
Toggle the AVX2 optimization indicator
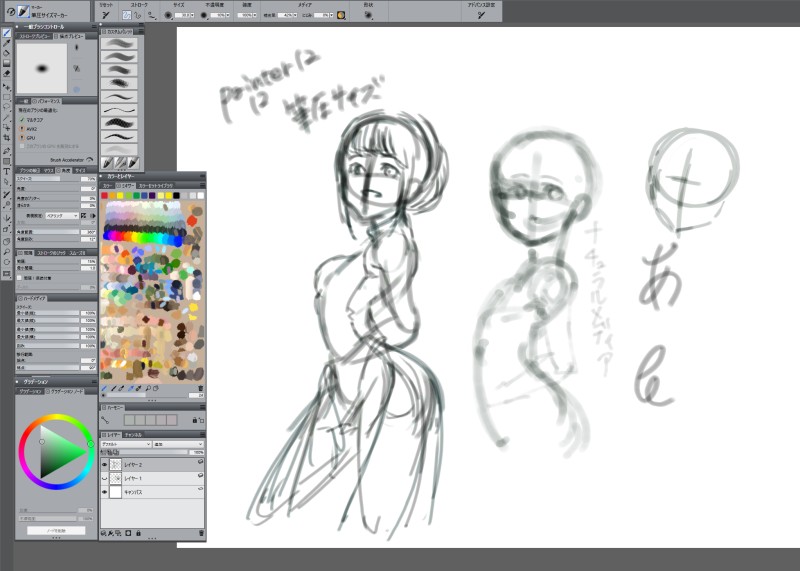(x=22, y=129)
